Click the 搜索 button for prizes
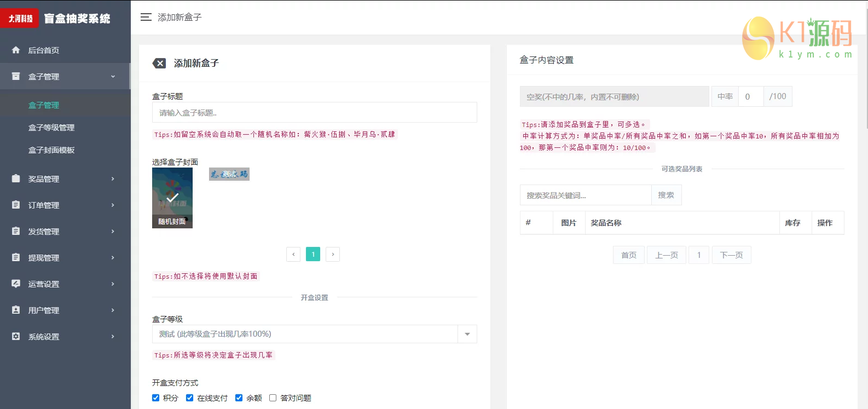This screenshot has height=409, width=868. (x=666, y=195)
